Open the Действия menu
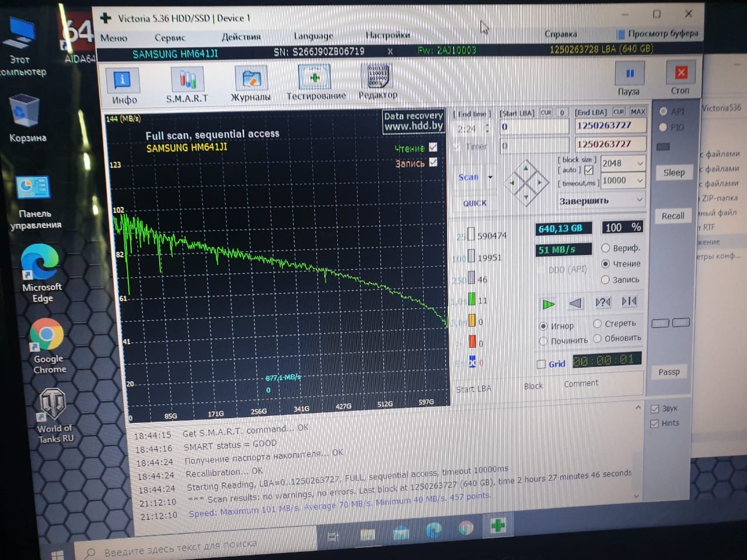Image resolution: width=747 pixels, height=560 pixels. click(x=241, y=36)
